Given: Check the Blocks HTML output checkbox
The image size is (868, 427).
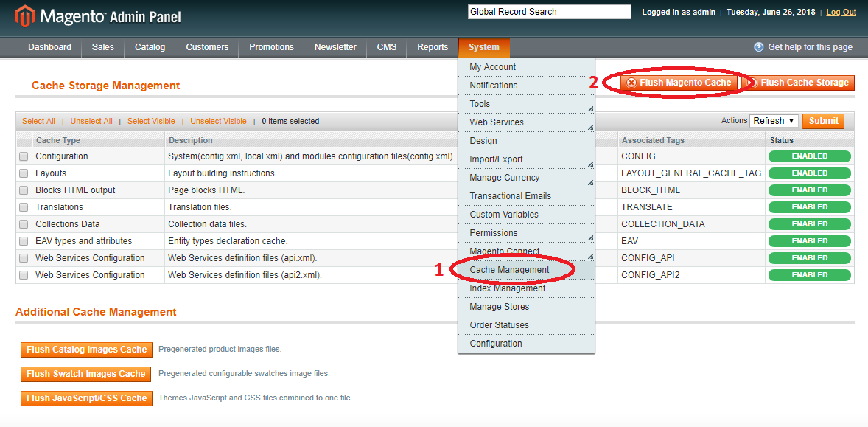Looking at the screenshot, I should 24,190.
